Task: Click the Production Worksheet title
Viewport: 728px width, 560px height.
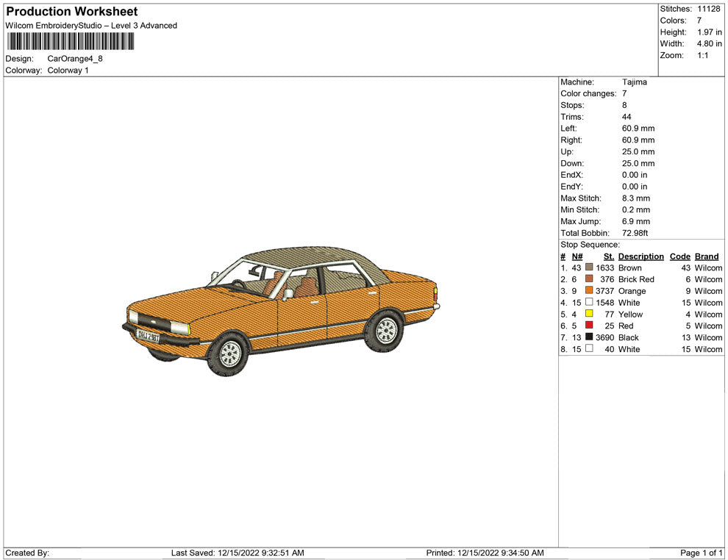Action: (x=72, y=12)
